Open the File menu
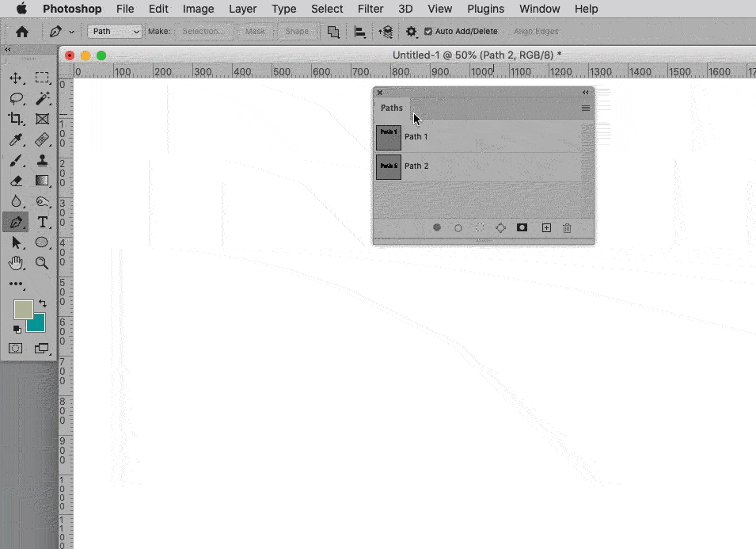756x549 pixels. (x=125, y=9)
